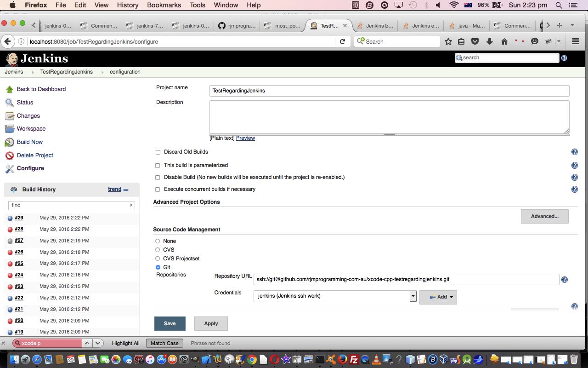Screen dimensions: 588x368
Task: Click help icon beside Repository URL
Action: click(565, 280)
